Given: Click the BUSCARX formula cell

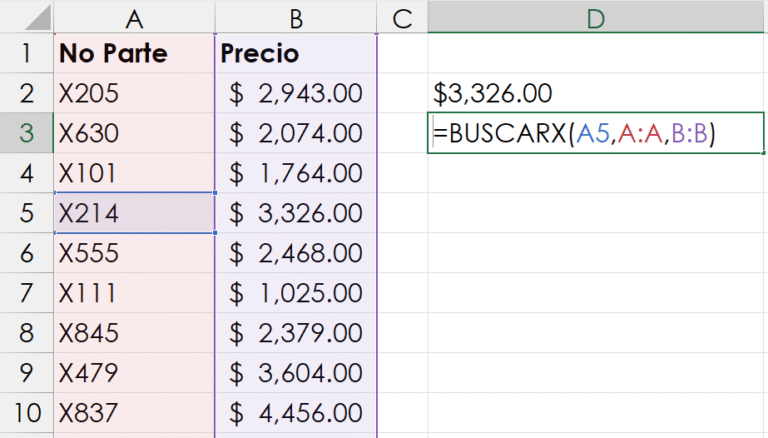Looking at the screenshot, I should (596, 134).
